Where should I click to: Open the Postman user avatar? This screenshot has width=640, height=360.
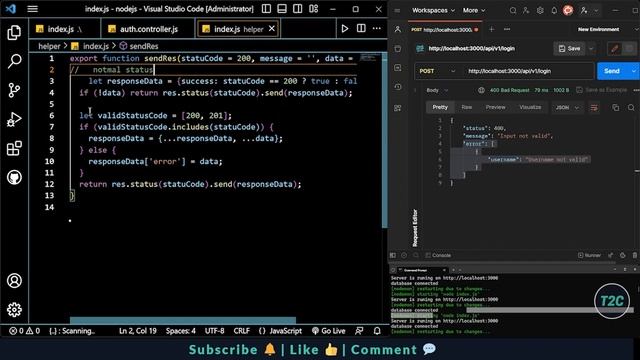coord(568,10)
